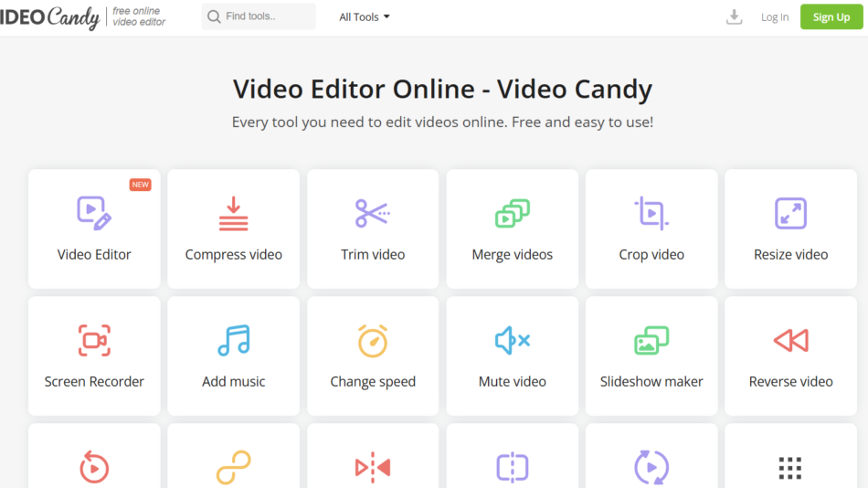Click the Log In link
The height and width of the screenshot is (488, 868).
[x=775, y=17]
